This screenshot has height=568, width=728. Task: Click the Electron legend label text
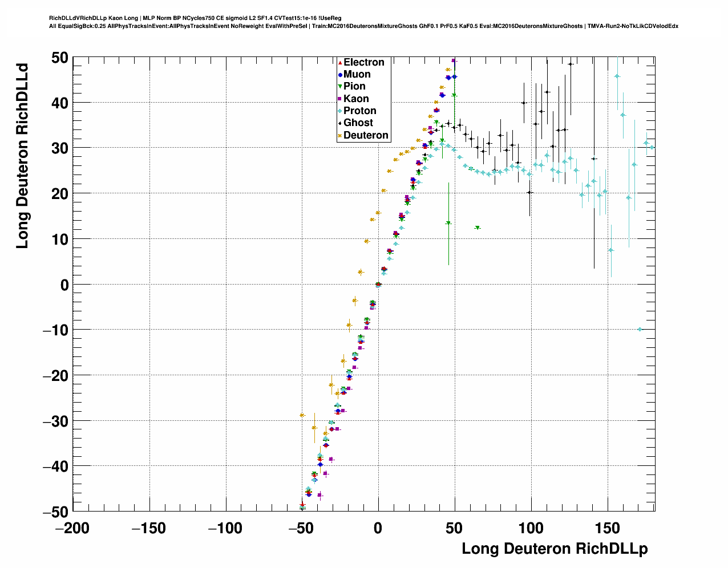pyautogui.click(x=363, y=62)
